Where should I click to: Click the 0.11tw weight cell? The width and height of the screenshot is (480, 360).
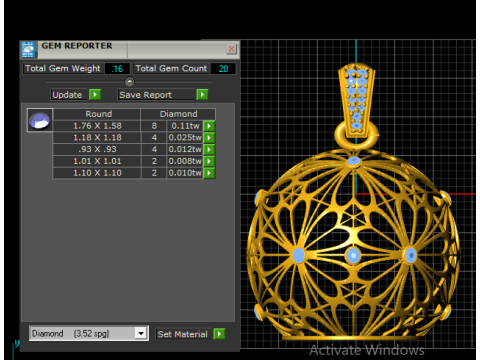(x=185, y=126)
